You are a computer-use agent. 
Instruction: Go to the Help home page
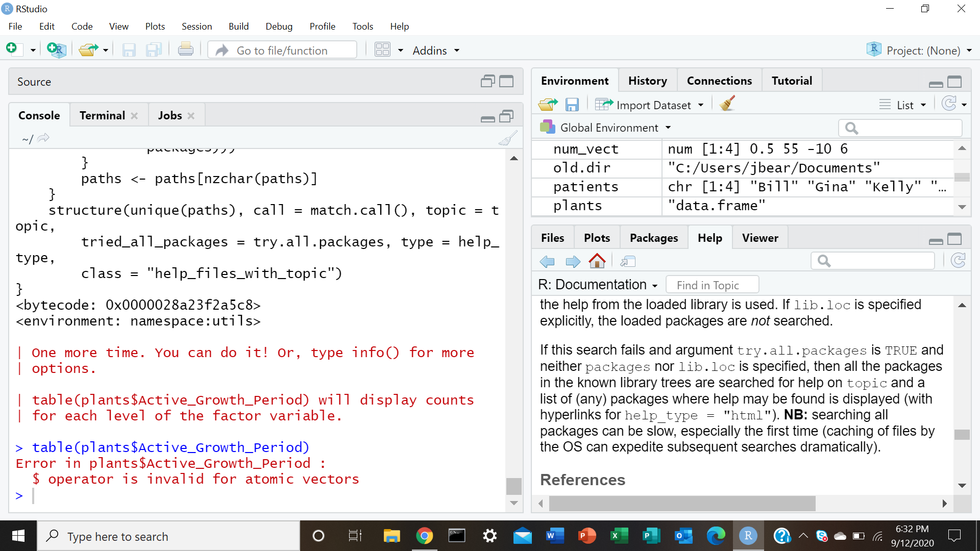597,261
